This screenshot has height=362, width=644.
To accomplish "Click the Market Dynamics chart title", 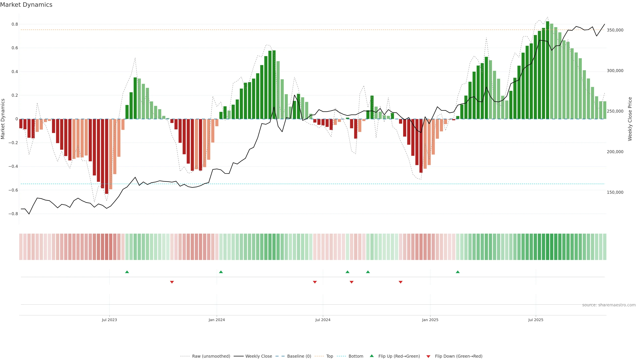I will coord(26,5).
